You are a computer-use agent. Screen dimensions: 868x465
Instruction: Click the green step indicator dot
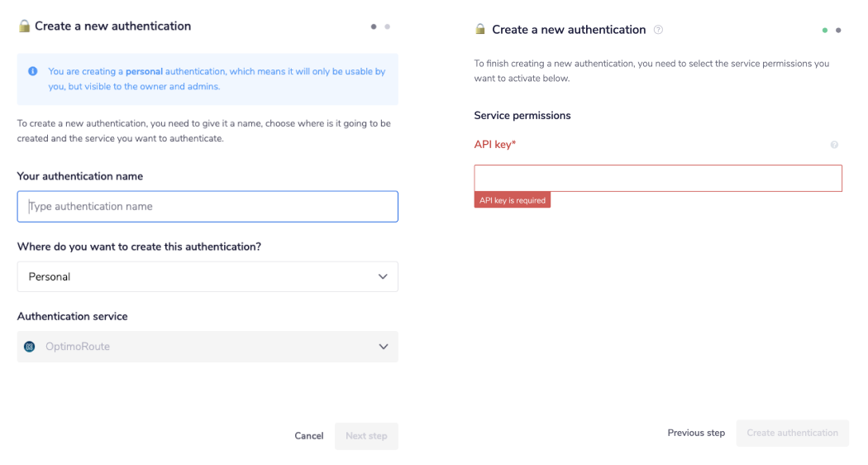pyautogui.click(x=825, y=30)
